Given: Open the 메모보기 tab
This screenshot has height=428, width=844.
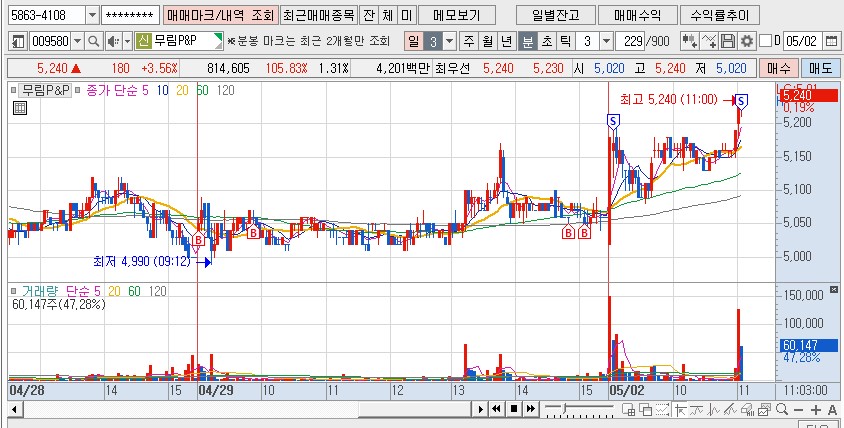Looking at the screenshot, I should [457, 15].
